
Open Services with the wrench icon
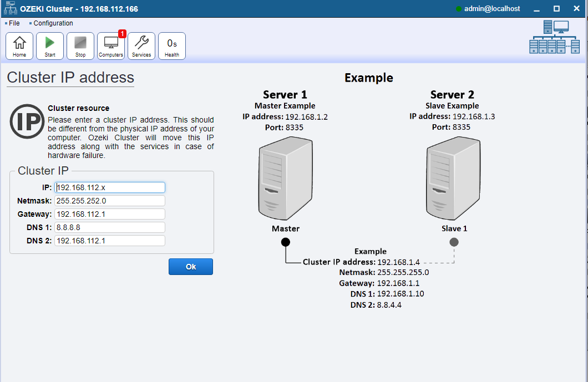[x=141, y=46]
